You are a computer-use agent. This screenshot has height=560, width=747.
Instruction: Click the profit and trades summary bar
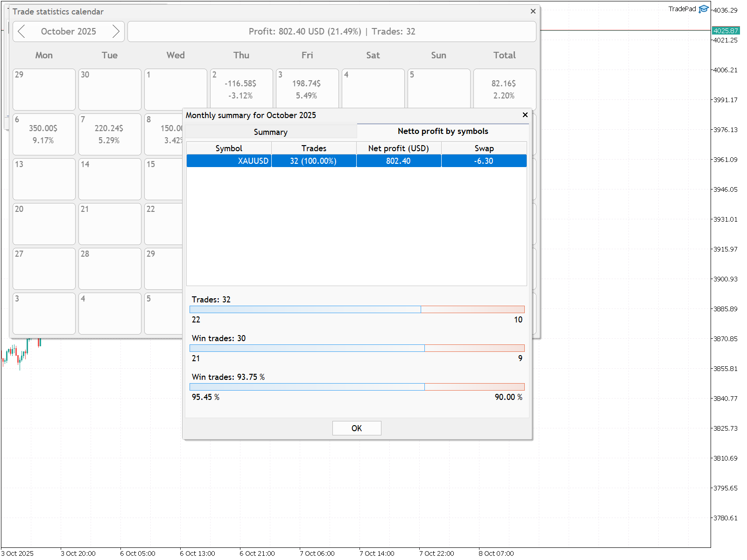[x=332, y=31]
